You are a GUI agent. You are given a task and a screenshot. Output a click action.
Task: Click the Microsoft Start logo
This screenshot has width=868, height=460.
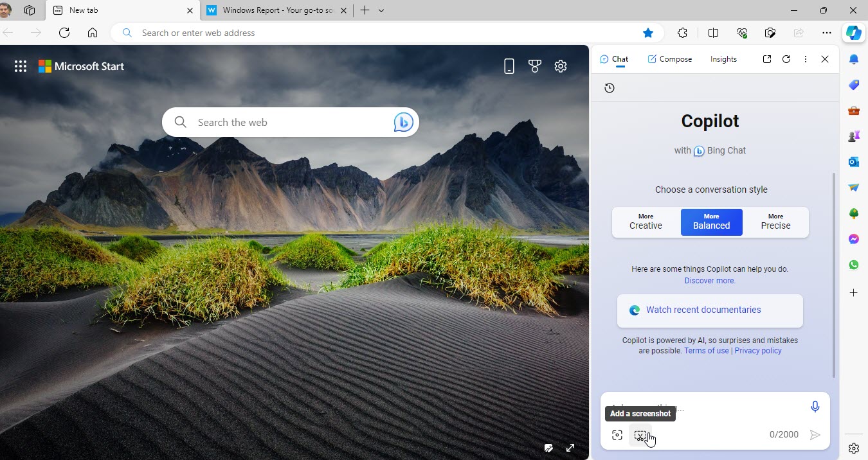(x=81, y=66)
